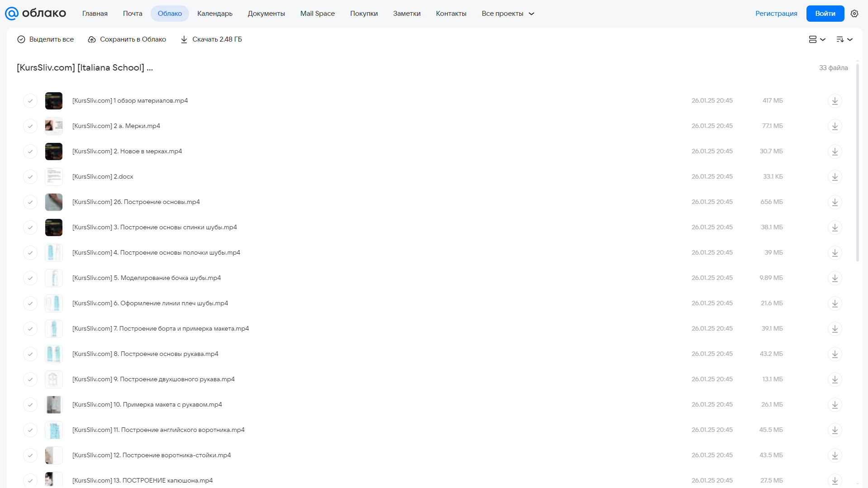Click the Mail.ru Облако logo
The image size is (868, 488).
(36, 14)
